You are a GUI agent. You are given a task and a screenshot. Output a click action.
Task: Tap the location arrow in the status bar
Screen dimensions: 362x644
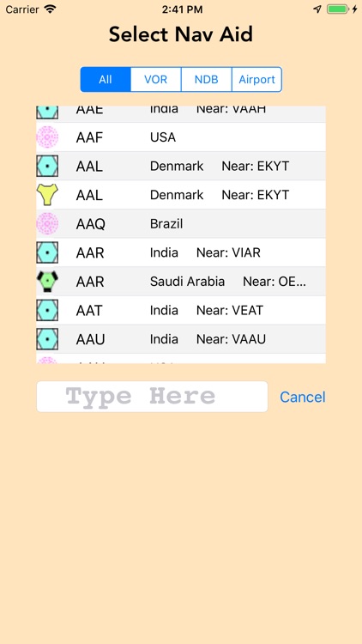317,9
